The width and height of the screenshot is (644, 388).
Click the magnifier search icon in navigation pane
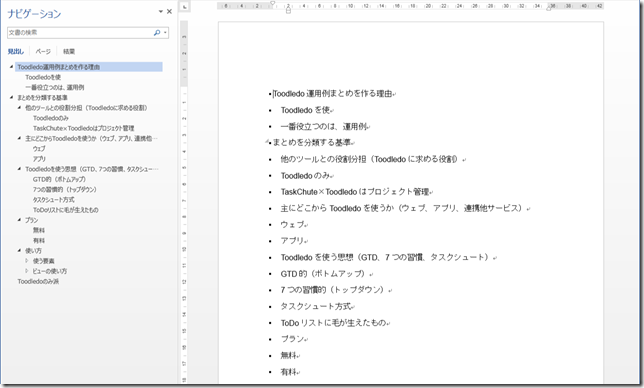pyautogui.click(x=156, y=32)
